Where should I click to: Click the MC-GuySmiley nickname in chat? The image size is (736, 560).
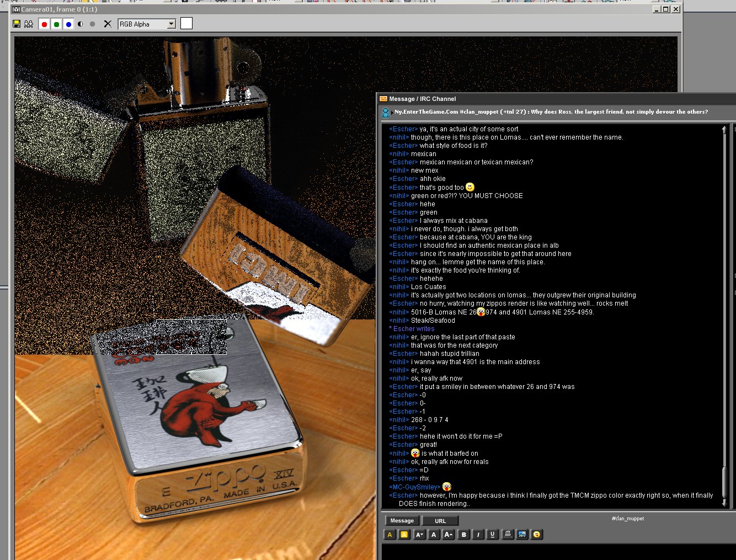[x=414, y=487]
